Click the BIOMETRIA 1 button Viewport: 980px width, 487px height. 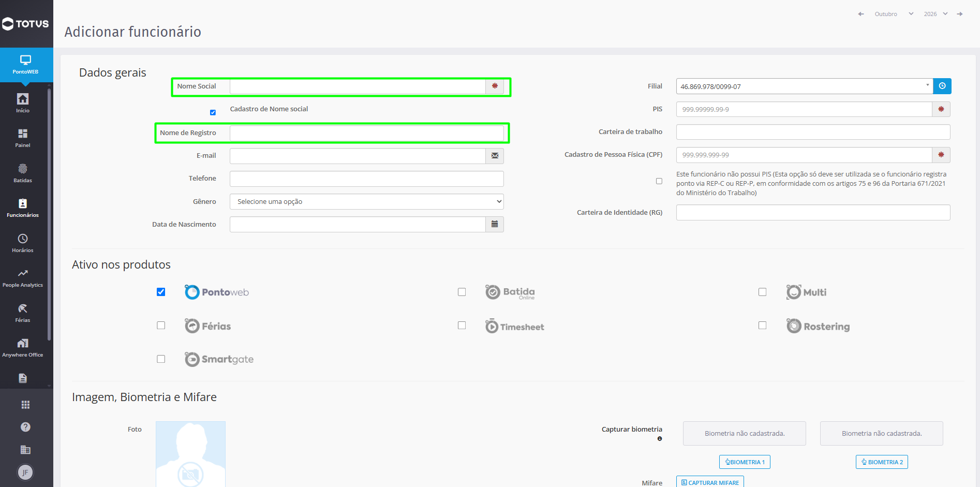point(745,462)
